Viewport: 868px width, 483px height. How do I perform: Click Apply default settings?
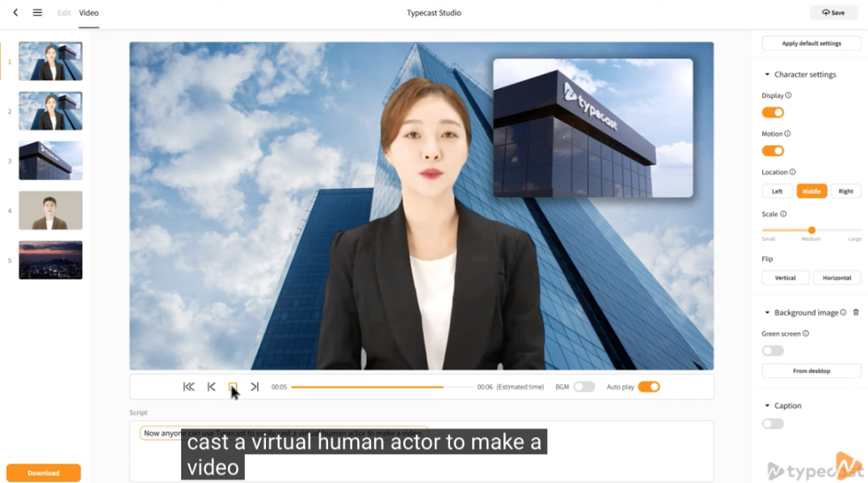pyautogui.click(x=811, y=43)
